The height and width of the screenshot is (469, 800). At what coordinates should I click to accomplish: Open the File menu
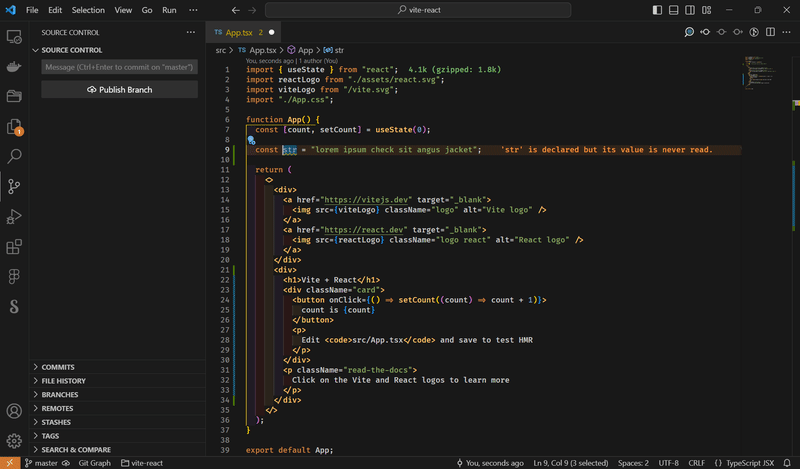pos(32,10)
